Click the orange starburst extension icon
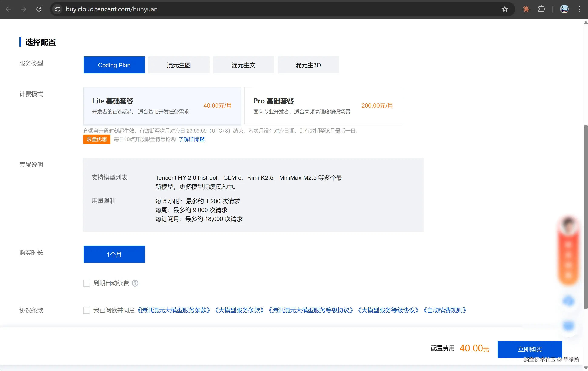Screen dimensions: 588x371 (526, 9)
